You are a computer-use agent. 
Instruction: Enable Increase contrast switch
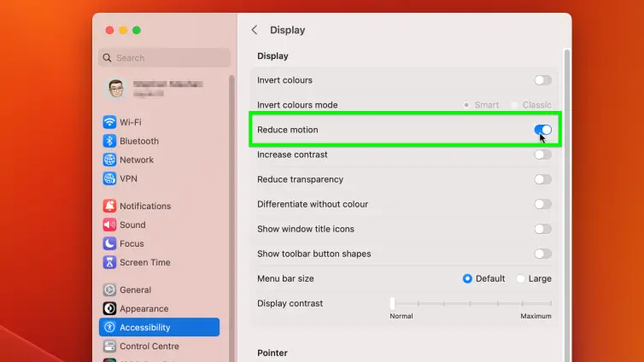tap(542, 155)
